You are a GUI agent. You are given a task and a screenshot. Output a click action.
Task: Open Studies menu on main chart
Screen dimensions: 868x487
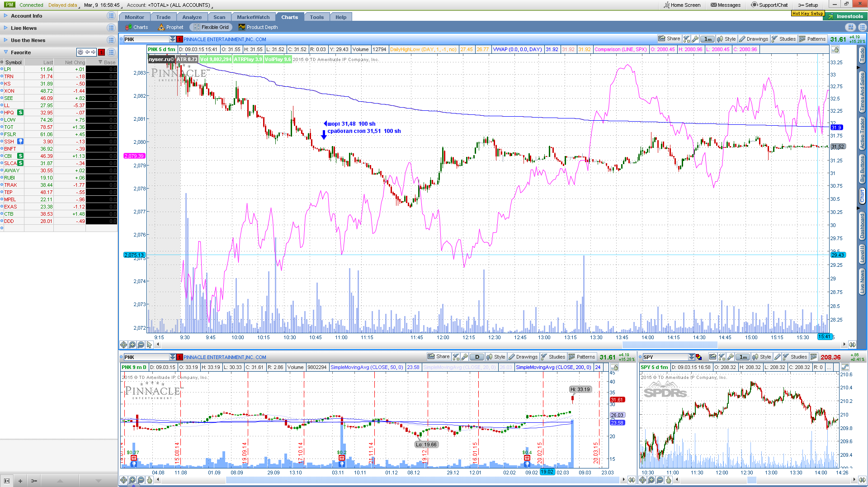pyautogui.click(x=784, y=39)
